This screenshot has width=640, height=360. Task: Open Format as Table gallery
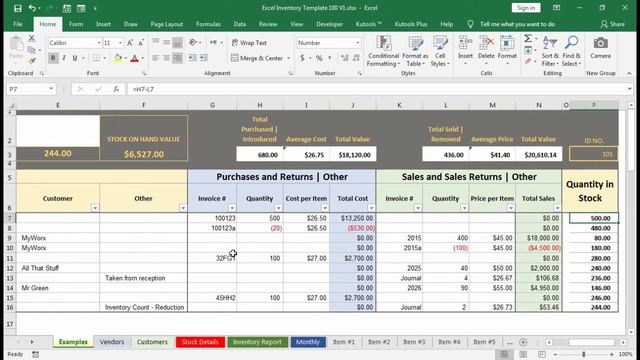(415, 51)
